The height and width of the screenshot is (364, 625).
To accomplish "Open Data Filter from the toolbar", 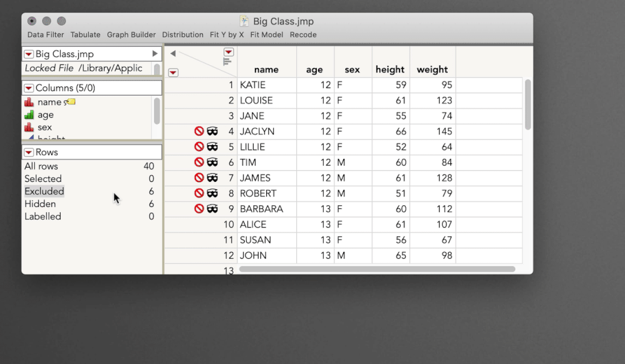I will click(46, 34).
